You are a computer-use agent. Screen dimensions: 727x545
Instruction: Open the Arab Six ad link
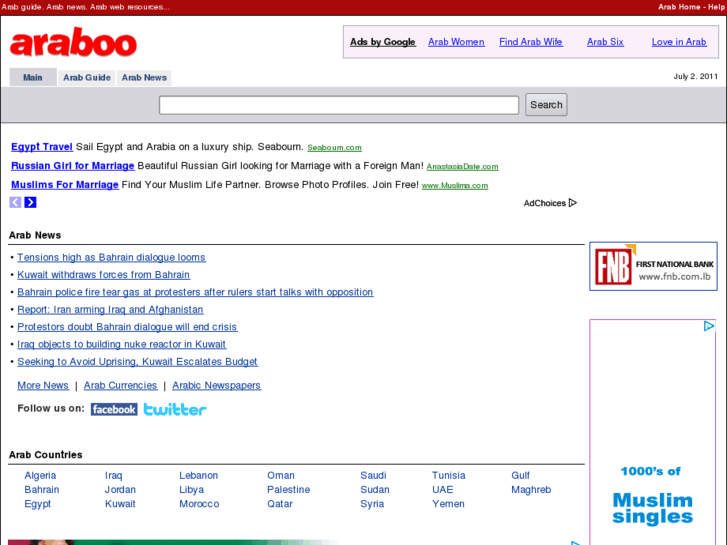pyautogui.click(x=605, y=42)
